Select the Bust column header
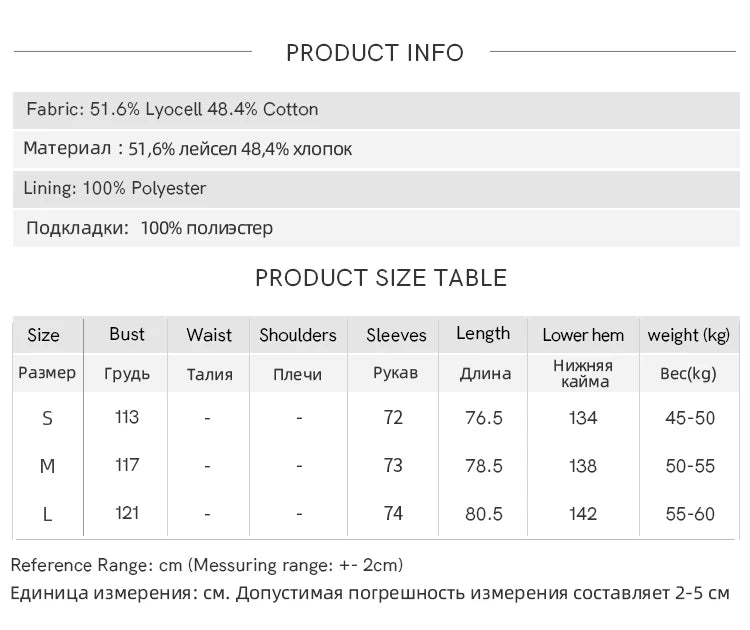The height and width of the screenshot is (630, 750). pos(127,334)
